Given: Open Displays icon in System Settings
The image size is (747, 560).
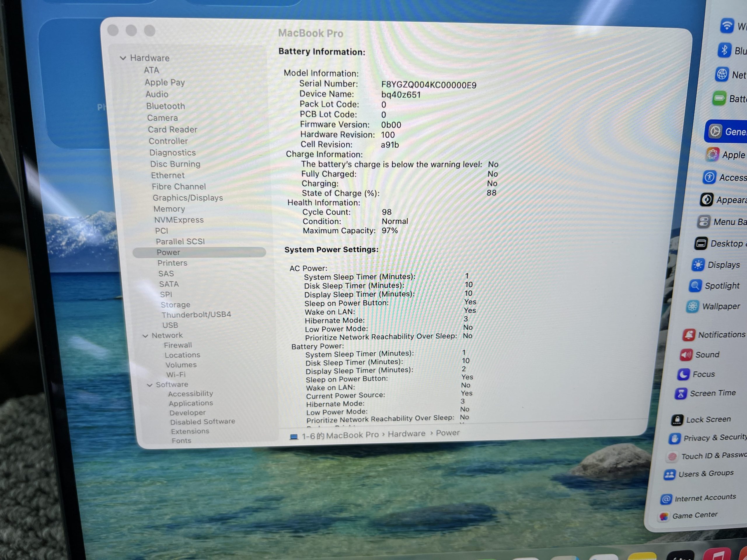Looking at the screenshot, I should click(x=698, y=265).
